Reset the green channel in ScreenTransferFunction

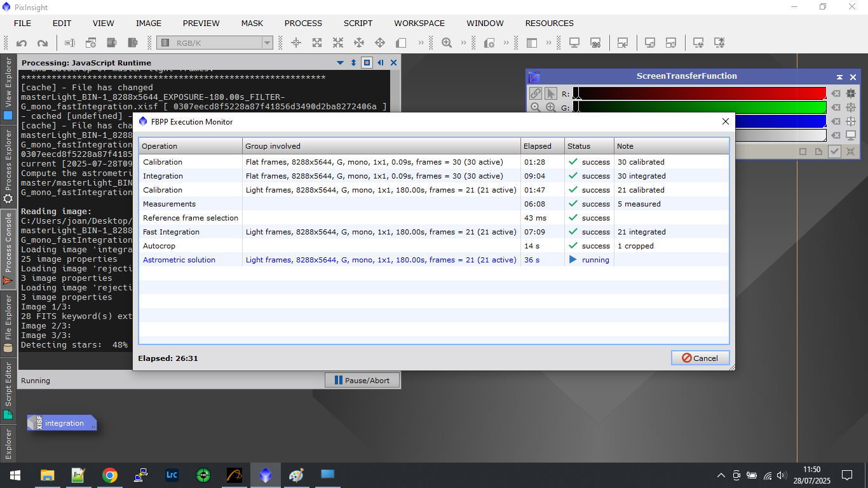[x=836, y=107]
